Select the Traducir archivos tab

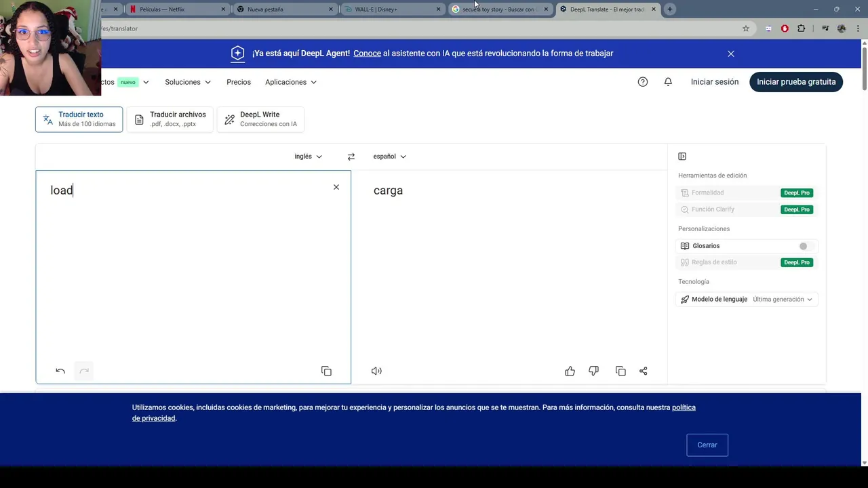(170, 119)
